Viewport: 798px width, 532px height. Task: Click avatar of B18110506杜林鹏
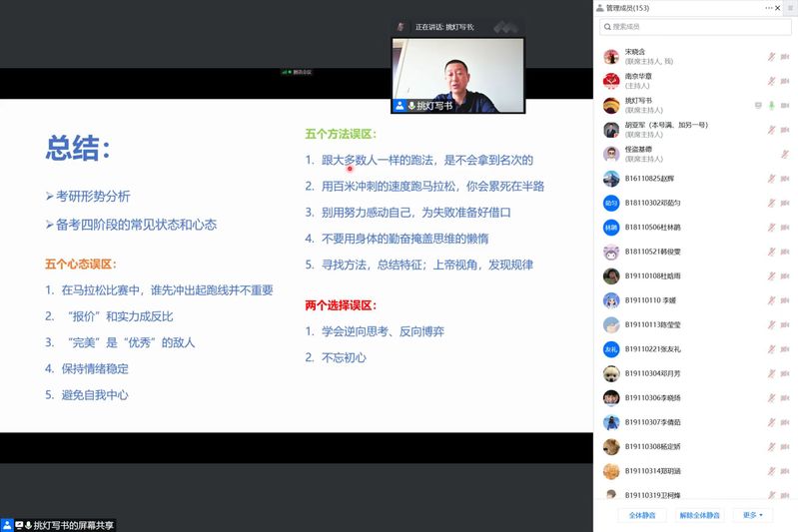coord(611,227)
